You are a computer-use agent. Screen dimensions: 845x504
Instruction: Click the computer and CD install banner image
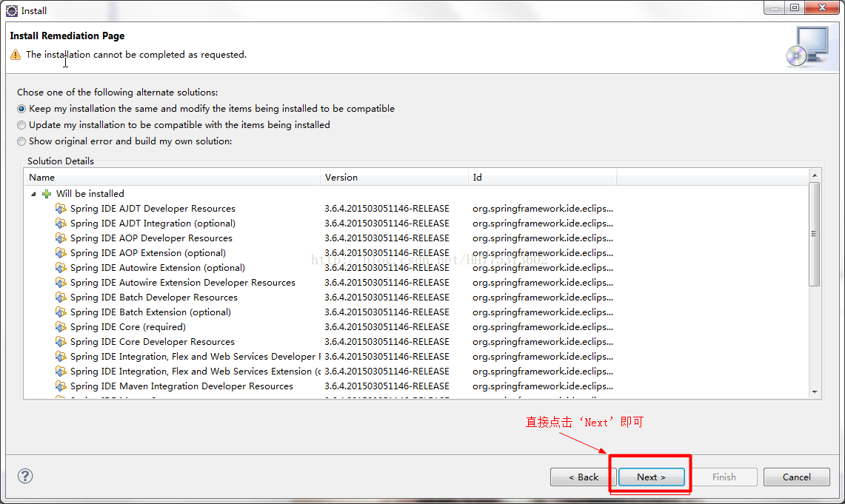[807, 47]
